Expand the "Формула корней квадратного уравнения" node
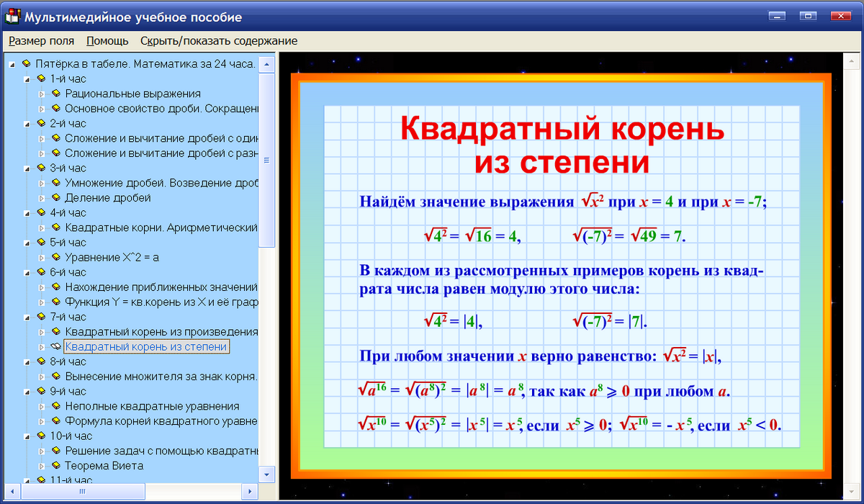The height and width of the screenshot is (504, 864). point(41,420)
